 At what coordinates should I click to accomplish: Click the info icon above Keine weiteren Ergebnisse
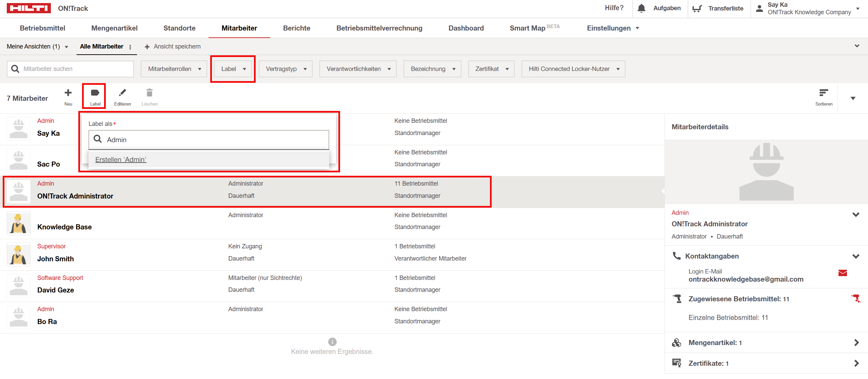point(332,342)
